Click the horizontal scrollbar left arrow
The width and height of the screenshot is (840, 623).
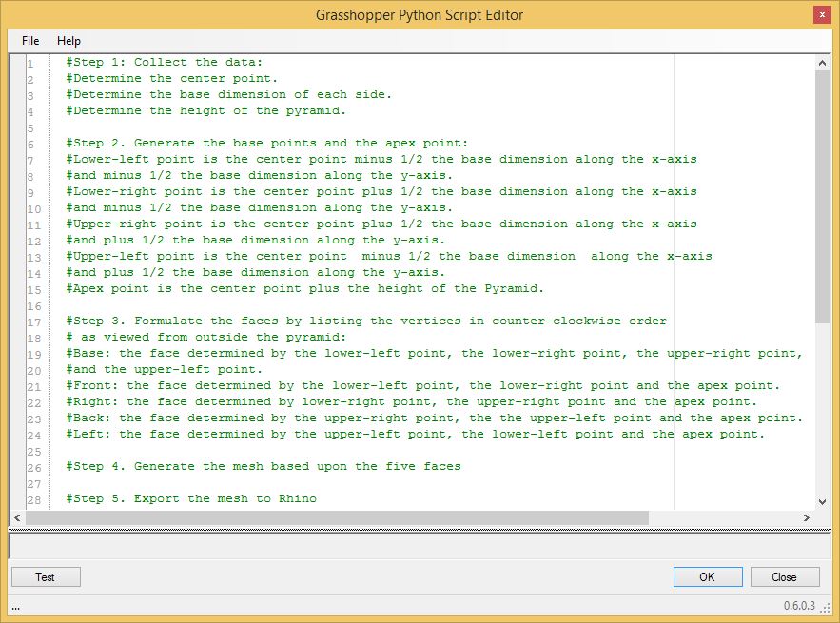pos(17,517)
